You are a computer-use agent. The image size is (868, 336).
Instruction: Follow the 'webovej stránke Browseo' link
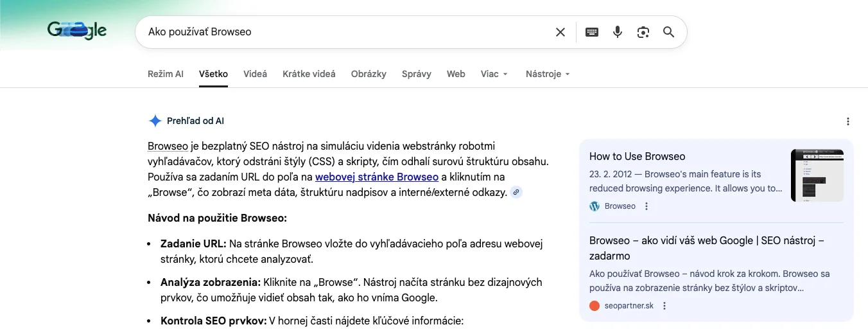pos(377,177)
